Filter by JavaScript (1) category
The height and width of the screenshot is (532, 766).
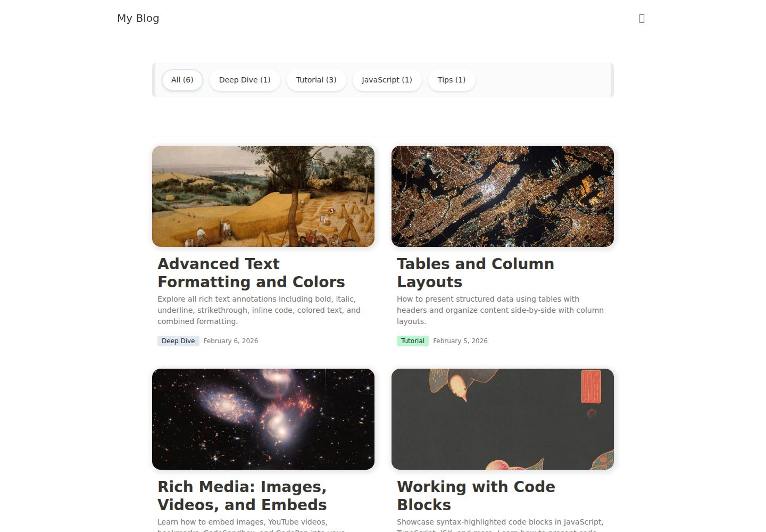pos(387,80)
